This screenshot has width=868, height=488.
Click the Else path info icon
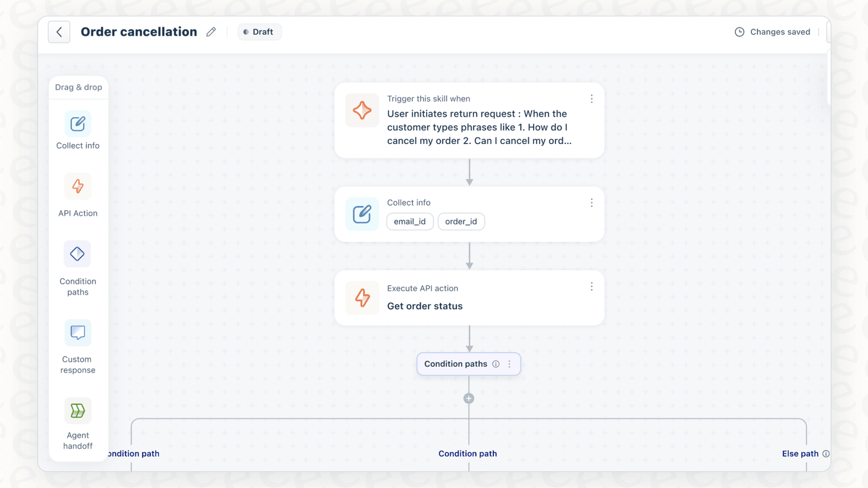point(826,453)
